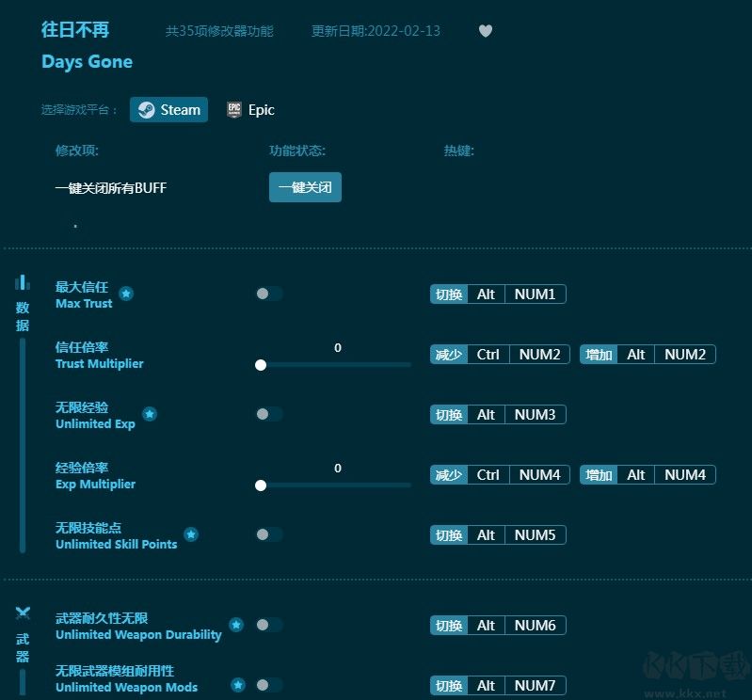Turn on Unlimited Skill Points switch

(269, 534)
